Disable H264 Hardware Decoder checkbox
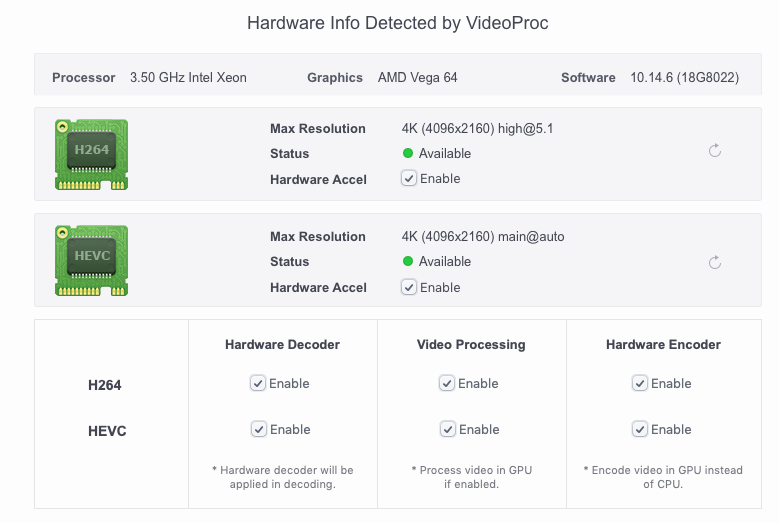Screen dimensions: 779x523 point(258,383)
